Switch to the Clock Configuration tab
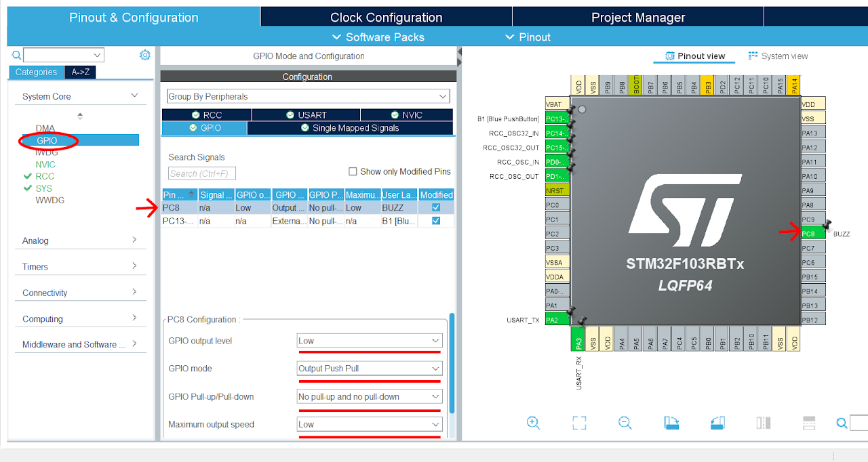This screenshot has width=868, height=462. click(x=386, y=18)
